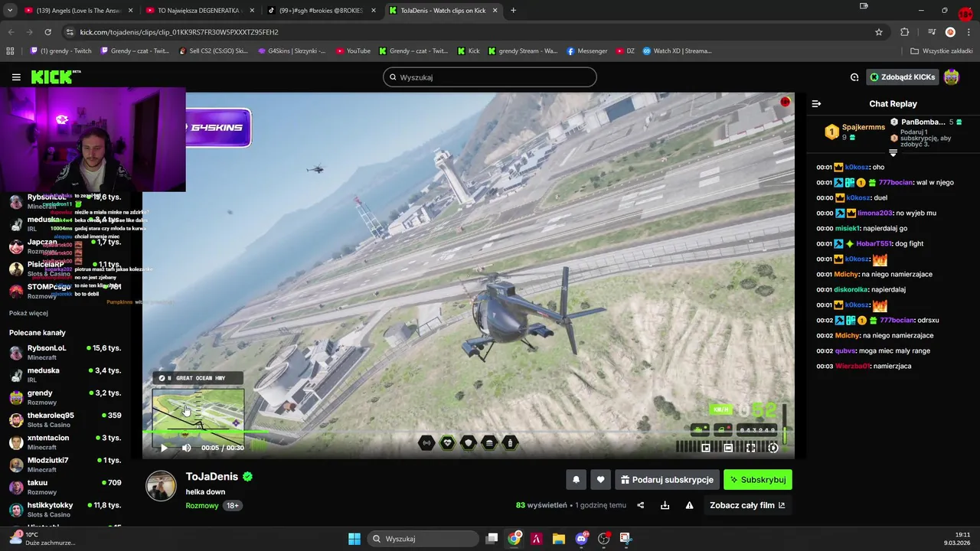Open the Messenger bookmark
This screenshot has height=551, width=980.
coord(586,51)
